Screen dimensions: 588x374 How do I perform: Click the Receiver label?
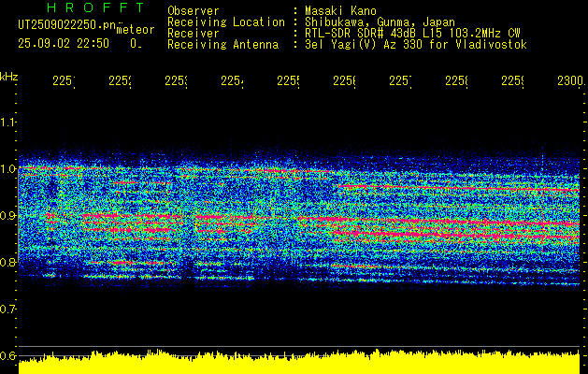[x=194, y=34]
